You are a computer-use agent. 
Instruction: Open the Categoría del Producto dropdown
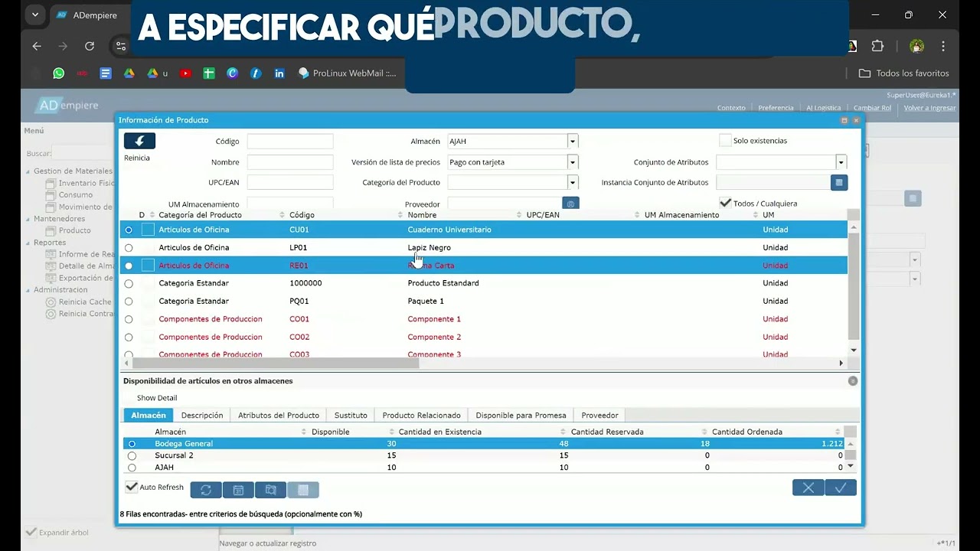[x=573, y=182]
